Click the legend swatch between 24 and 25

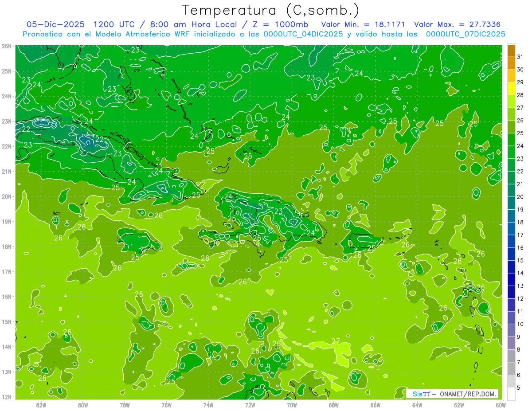(x=511, y=140)
